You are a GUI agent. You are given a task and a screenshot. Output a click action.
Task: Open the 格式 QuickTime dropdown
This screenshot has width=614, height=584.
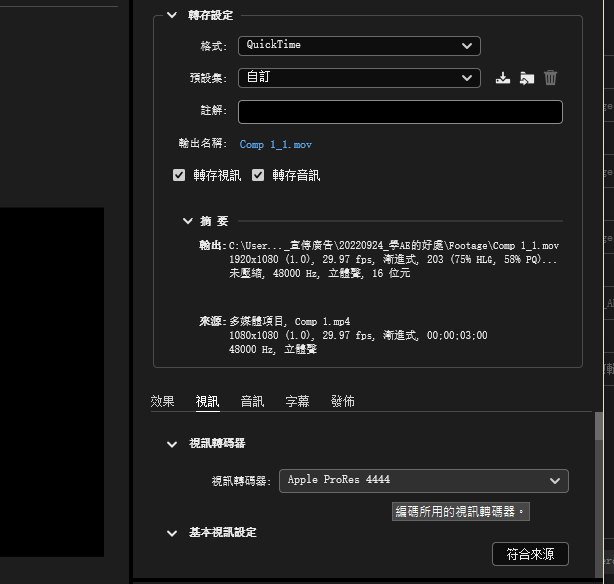tap(359, 45)
